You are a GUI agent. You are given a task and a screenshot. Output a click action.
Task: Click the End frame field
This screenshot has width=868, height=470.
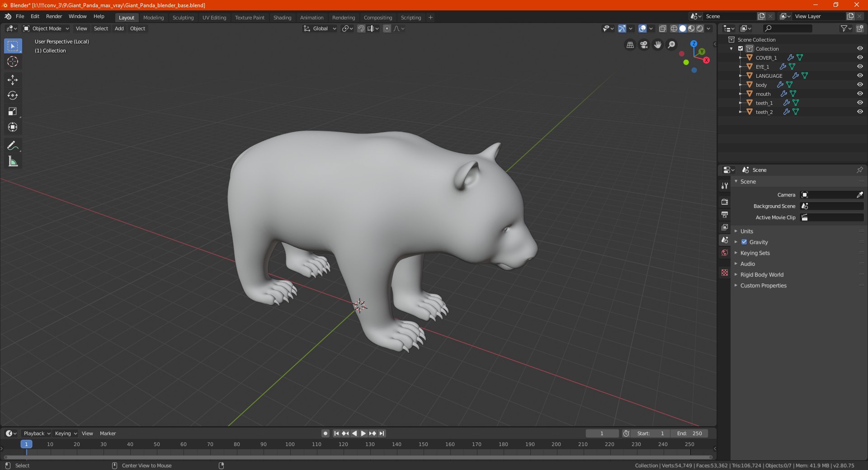pos(689,433)
